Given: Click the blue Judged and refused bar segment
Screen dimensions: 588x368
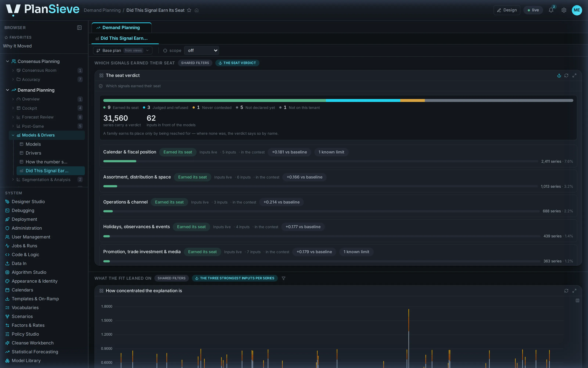Looking at the screenshot, I should (x=363, y=100).
